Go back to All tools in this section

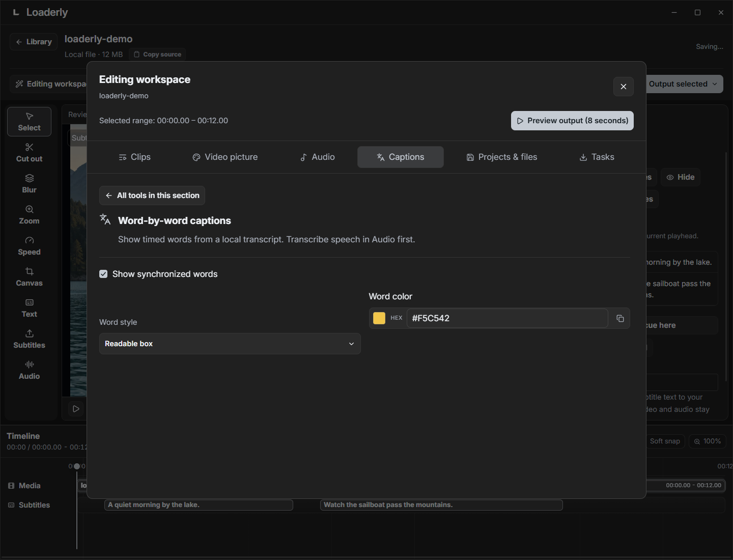(x=152, y=195)
